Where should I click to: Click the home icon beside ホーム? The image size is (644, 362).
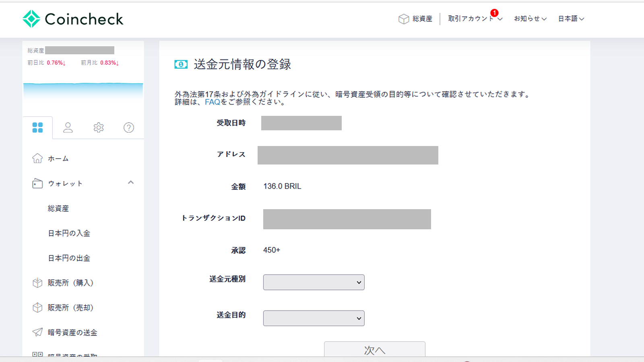point(37,158)
